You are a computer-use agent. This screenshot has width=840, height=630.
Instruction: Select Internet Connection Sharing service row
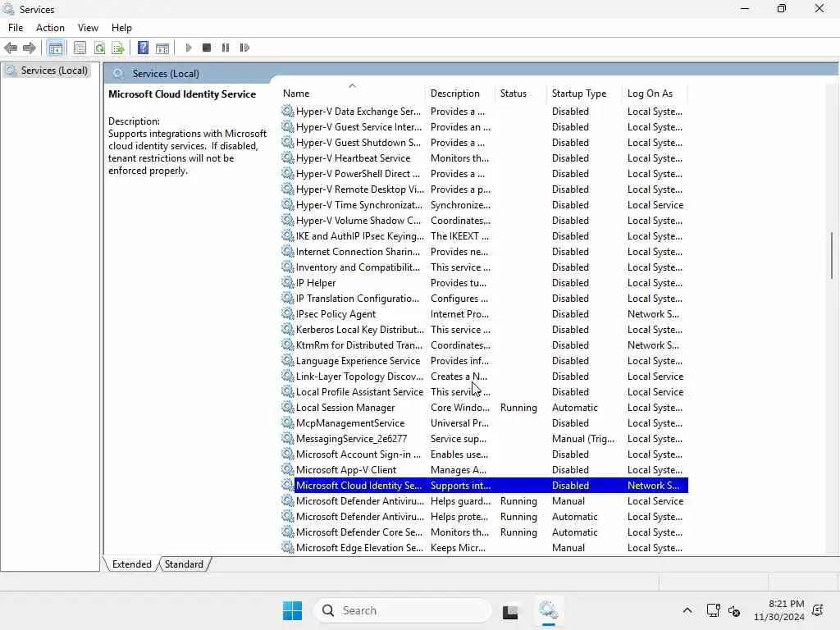point(484,251)
